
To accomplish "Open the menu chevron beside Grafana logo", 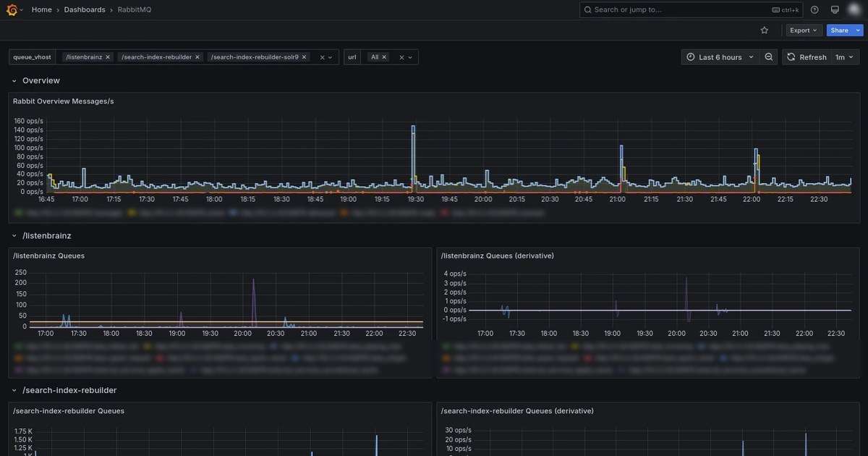I will (22, 9).
